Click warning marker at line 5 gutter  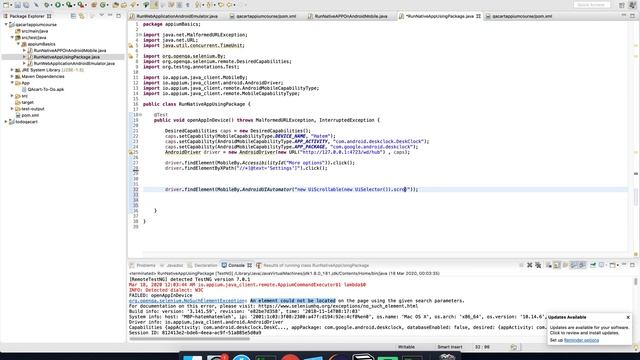[131, 46]
